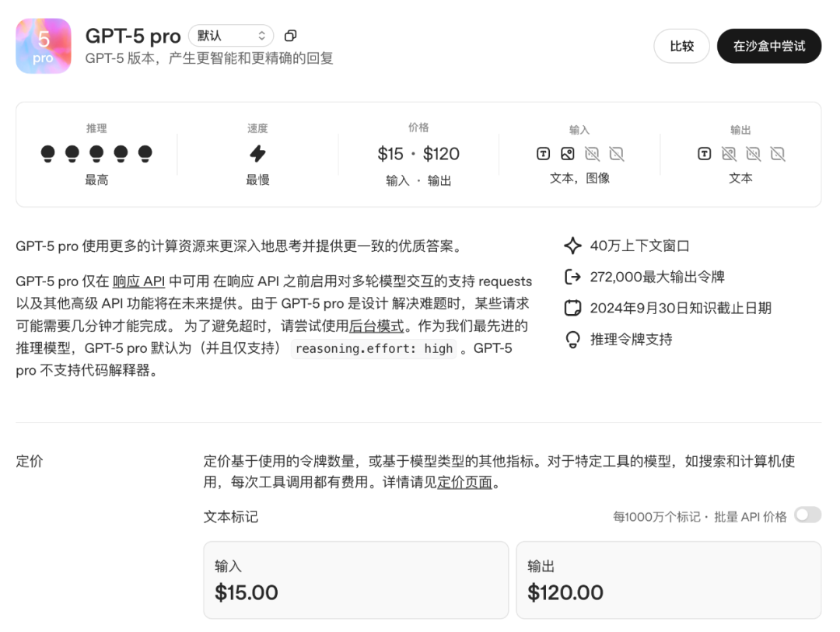Click the text input modality icon
This screenshot has height=632, width=840.
pos(544,154)
